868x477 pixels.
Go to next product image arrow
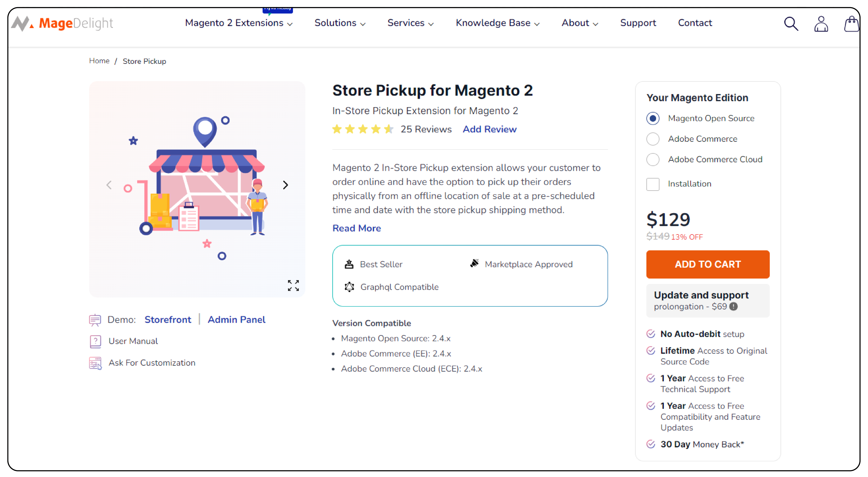click(x=285, y=185)
